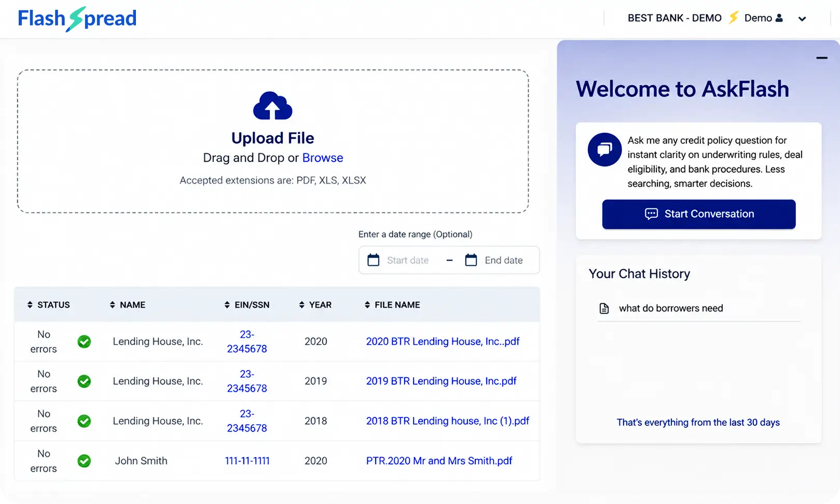This screenshot has width=840, height=504.
Task: Click the lightning bolt icon beside BEST BANK
Action: [733, 18]
